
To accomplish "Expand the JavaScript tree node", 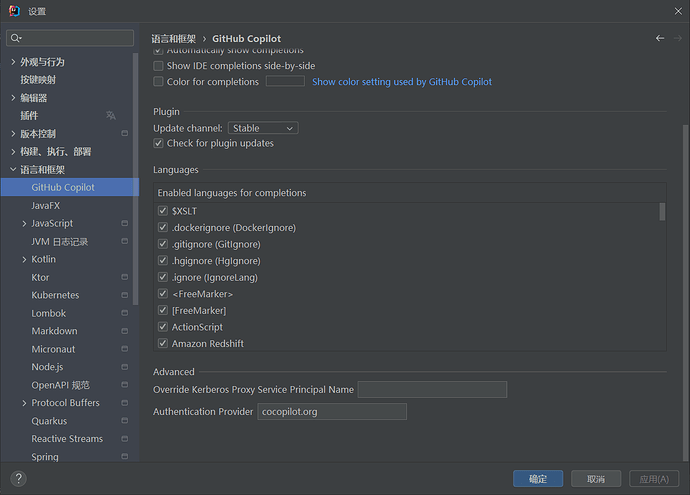I will 24,224.
